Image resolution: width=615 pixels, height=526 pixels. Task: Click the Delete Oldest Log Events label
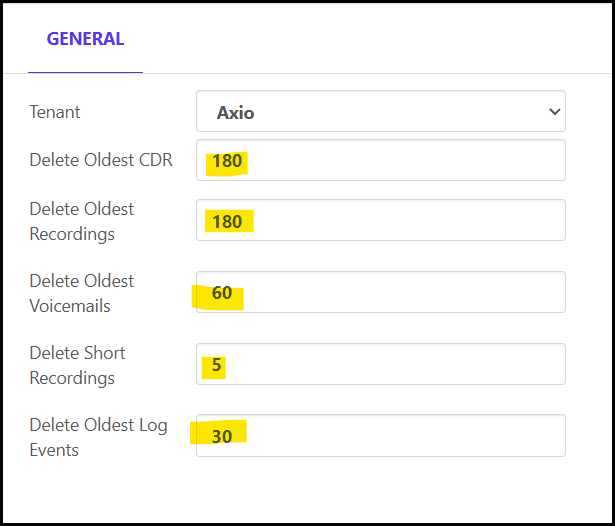[x=98, y=437]
